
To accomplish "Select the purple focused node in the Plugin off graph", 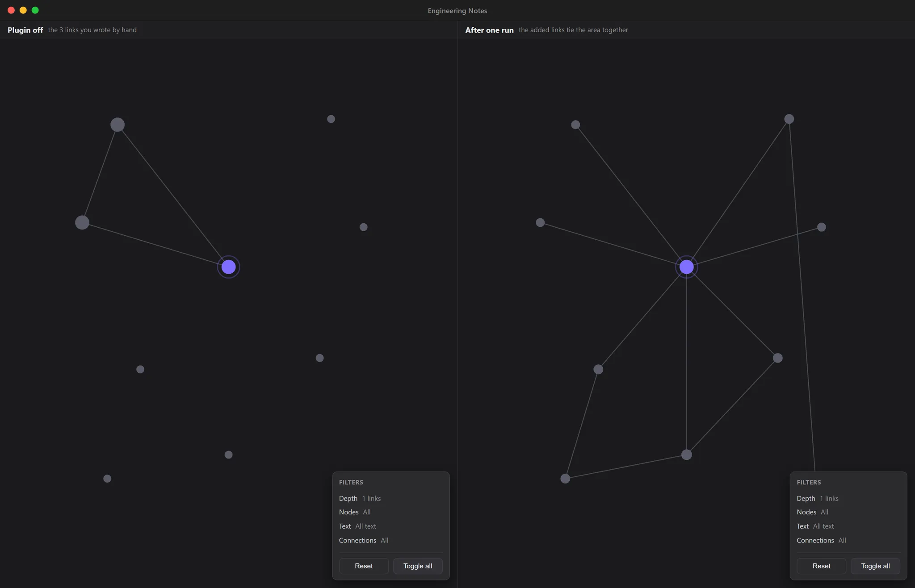I will (x=228, y=267).
